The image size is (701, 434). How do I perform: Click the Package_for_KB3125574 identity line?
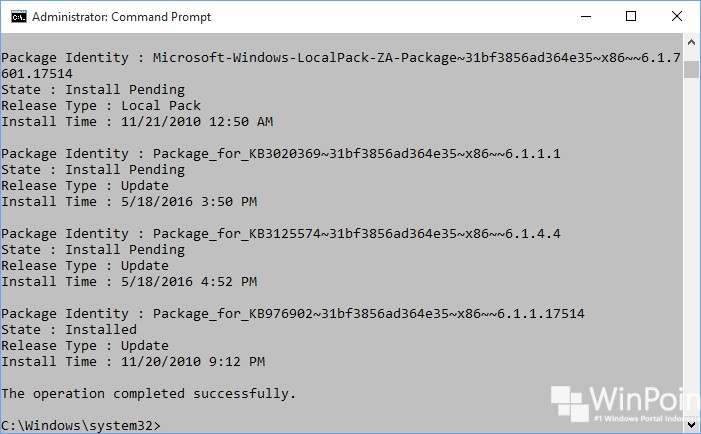281,234
